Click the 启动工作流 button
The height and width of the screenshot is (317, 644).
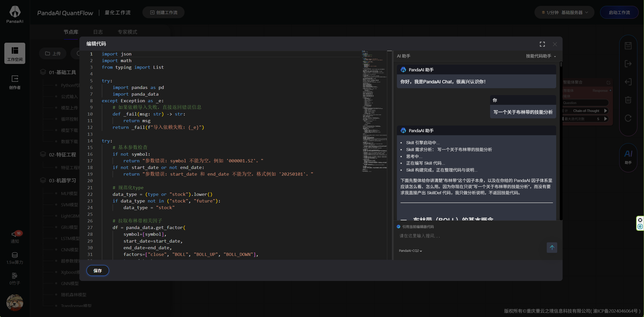pyautogui.click(x=619, y=13)
